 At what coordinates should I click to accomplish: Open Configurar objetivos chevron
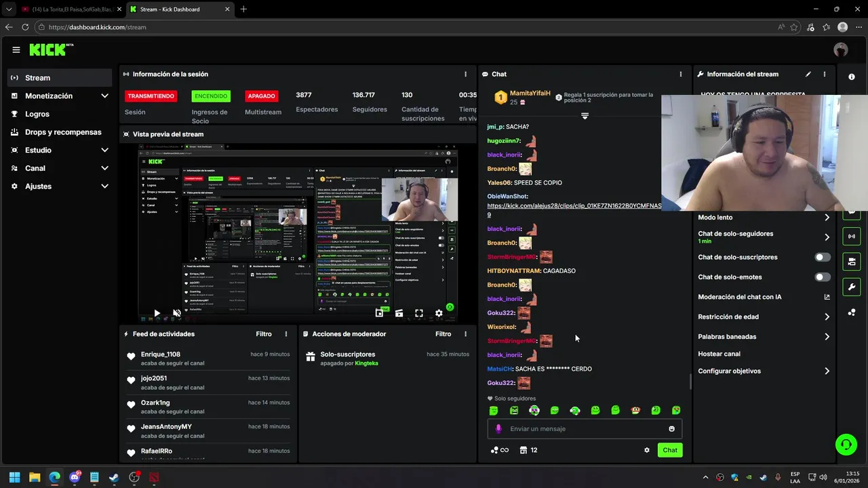coord(827,371)
